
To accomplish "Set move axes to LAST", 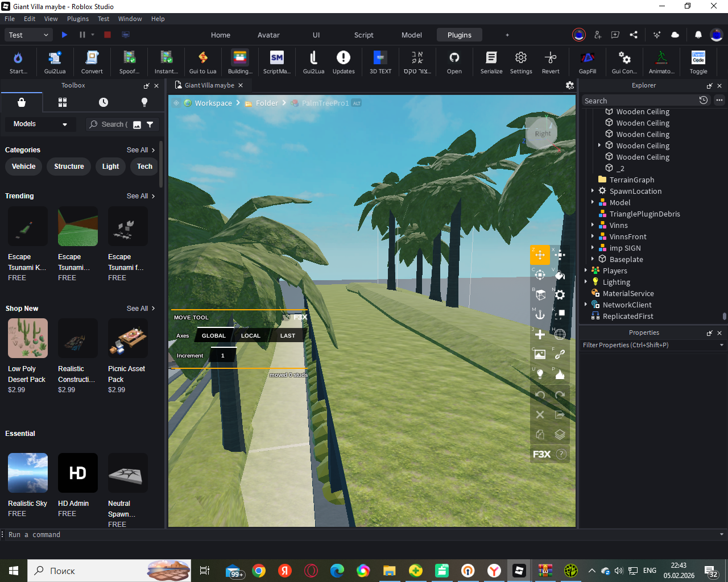I will tap(287, 336).
